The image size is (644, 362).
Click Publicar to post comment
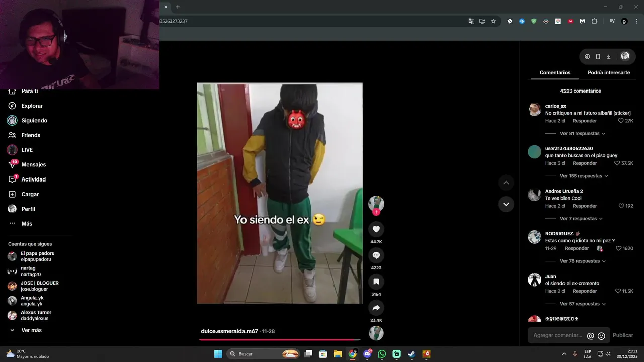(x=623, y=335)
